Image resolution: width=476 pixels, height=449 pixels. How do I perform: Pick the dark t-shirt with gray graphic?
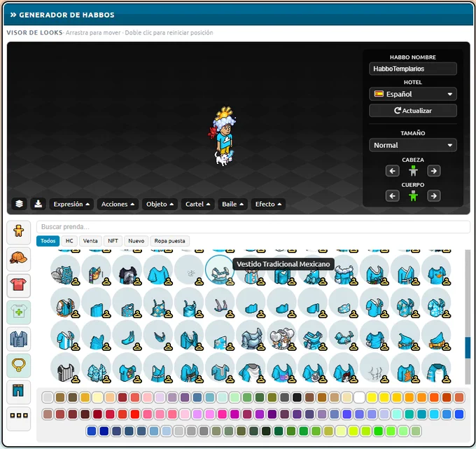pos(127,270)
